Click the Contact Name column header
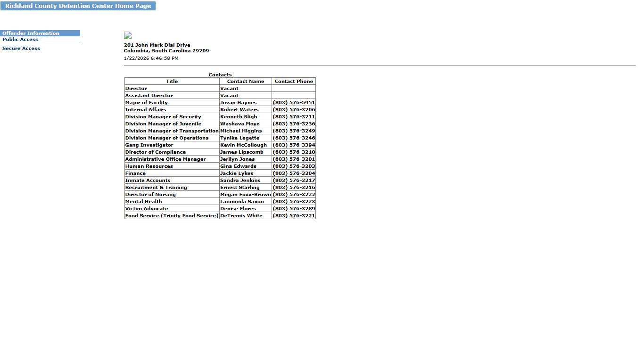The height and width of the screenshot is (362, 644). [246, 82]
